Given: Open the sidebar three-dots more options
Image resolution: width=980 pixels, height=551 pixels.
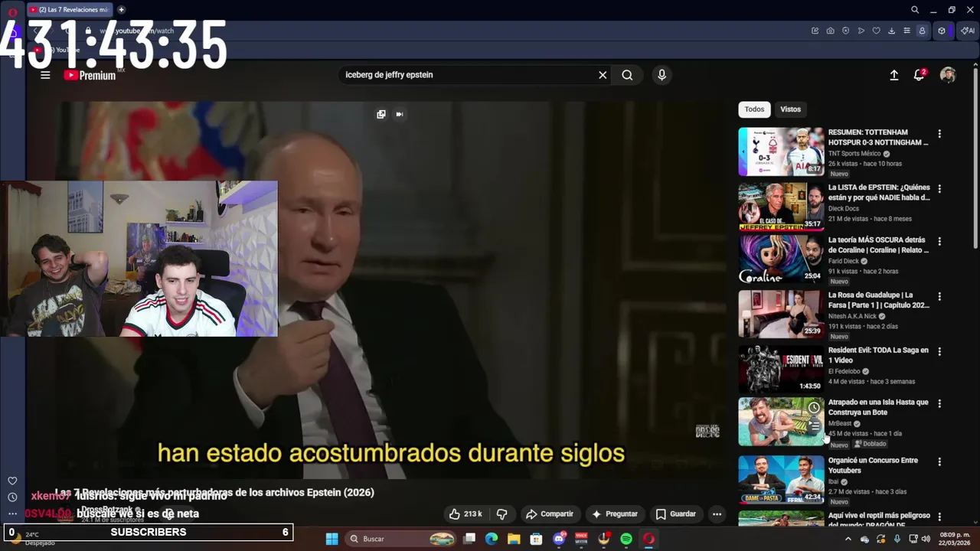Looking at the screenshot, I should 12,514.
